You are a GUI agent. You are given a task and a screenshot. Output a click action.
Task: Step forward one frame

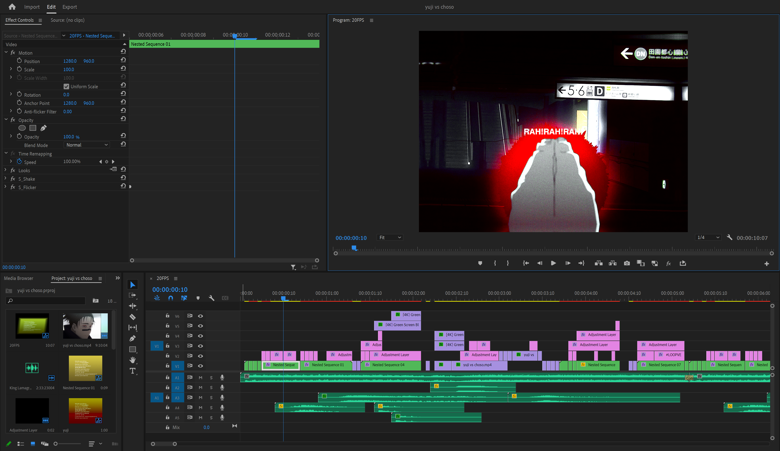(x=567, y=264)
